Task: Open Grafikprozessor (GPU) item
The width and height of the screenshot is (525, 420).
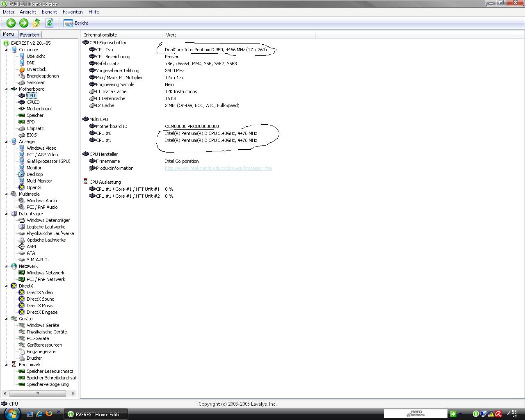Action: pyautogui.click(x=45, y=161)
